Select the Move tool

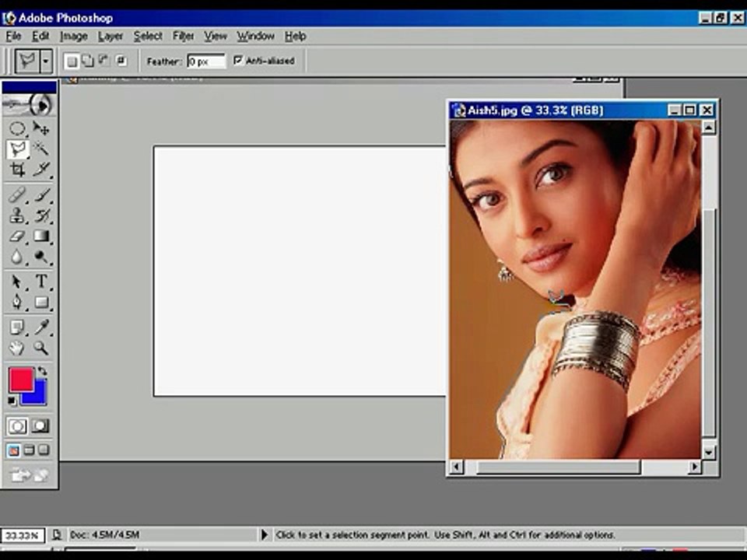tap(41, 128)
